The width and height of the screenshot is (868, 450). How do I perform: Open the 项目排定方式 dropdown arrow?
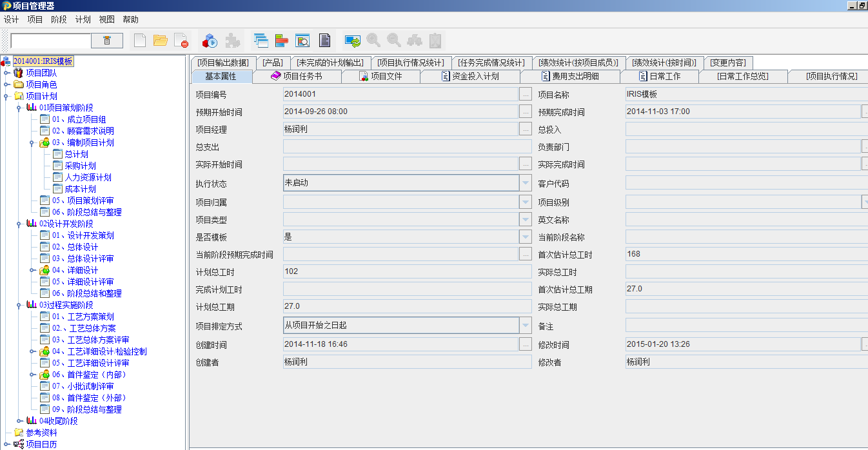coord(526,326)
